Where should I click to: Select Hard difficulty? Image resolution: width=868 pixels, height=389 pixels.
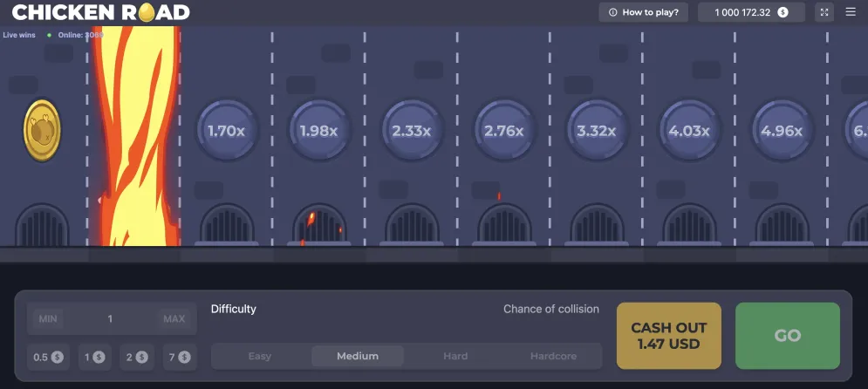[x=455, y=356]
